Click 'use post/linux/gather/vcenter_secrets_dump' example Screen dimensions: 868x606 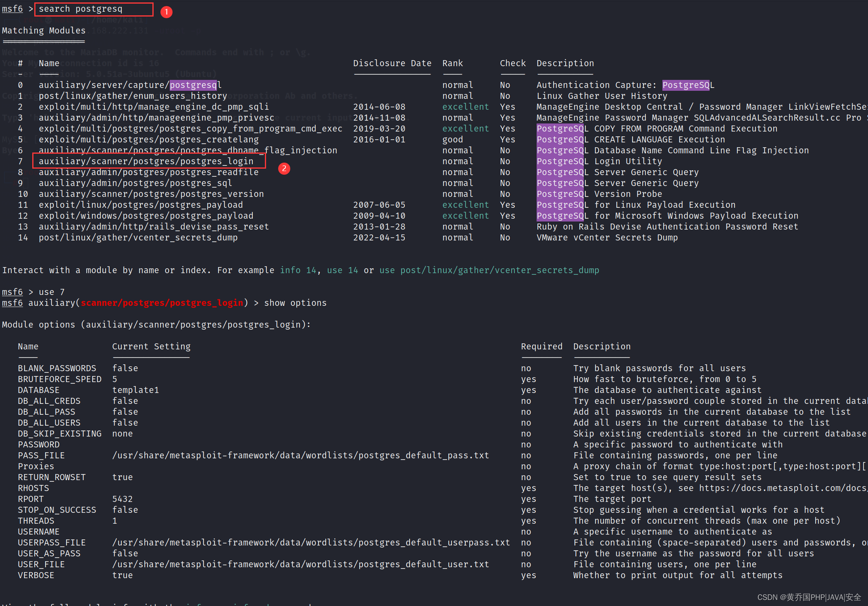[x=489, y=270]
